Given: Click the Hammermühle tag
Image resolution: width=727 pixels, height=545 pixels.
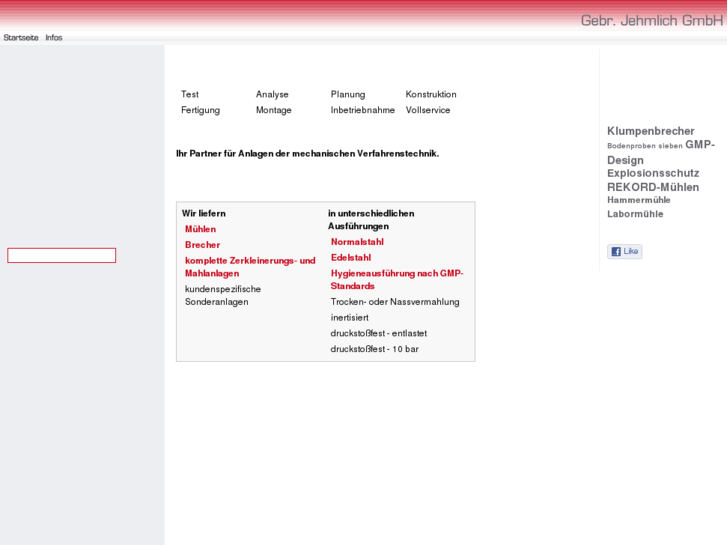Looking at the screenshot, I should coord(639,200).
